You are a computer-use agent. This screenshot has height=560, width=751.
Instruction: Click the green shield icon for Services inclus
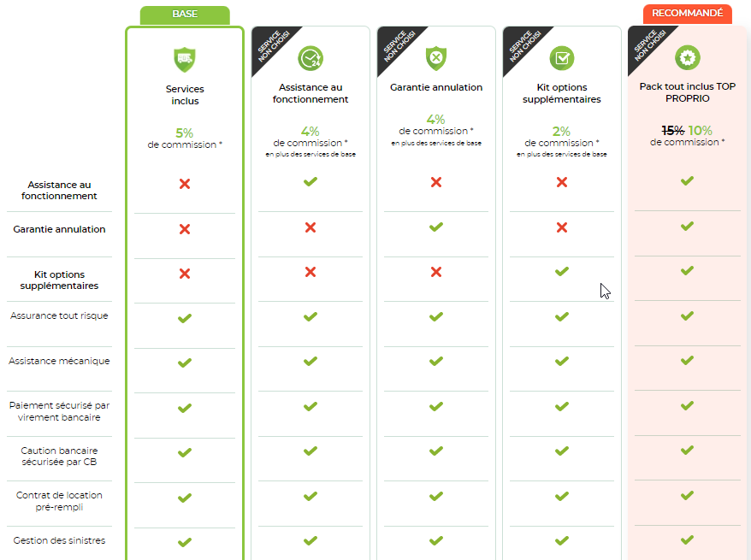(184, 59)
